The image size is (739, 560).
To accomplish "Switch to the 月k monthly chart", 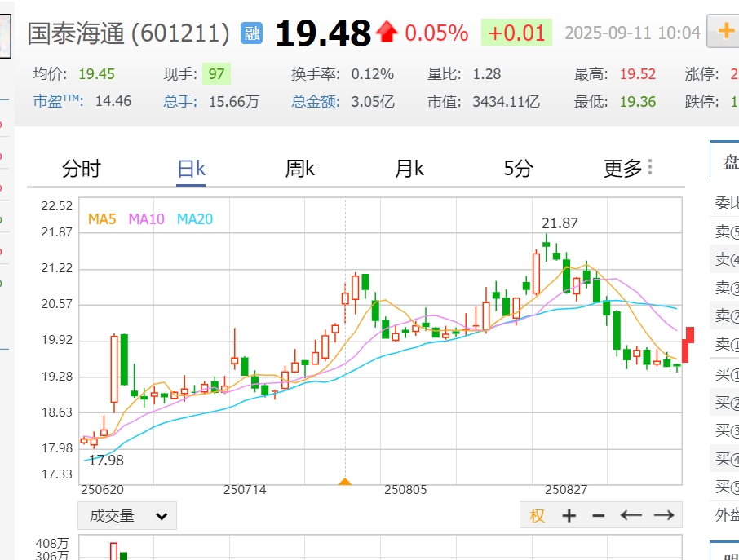I will tap(409, 169).
